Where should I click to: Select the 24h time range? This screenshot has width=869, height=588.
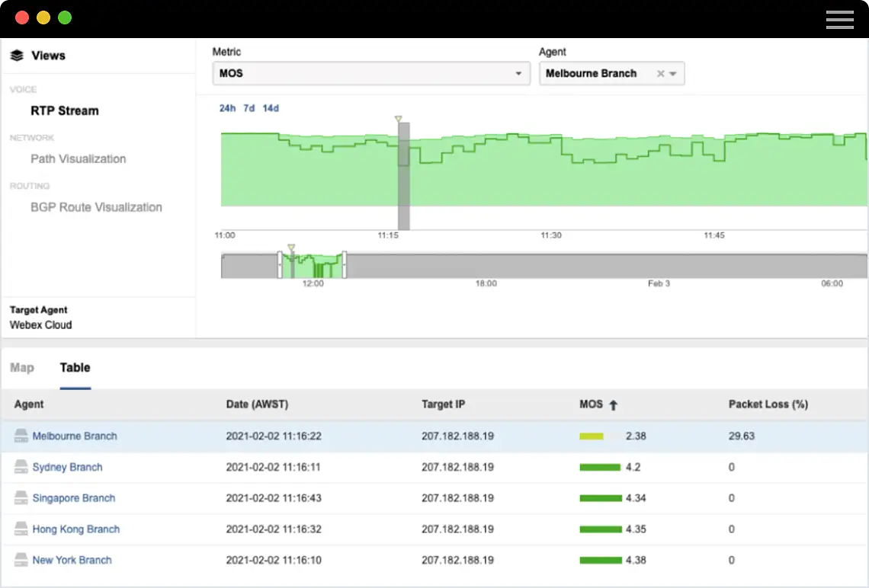(x=227, y=108)
